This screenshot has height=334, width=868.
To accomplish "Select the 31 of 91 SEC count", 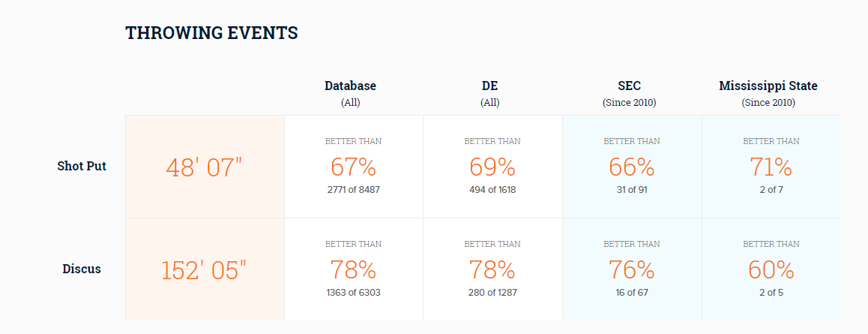I will pyautogui.click(x=632, y=190).
